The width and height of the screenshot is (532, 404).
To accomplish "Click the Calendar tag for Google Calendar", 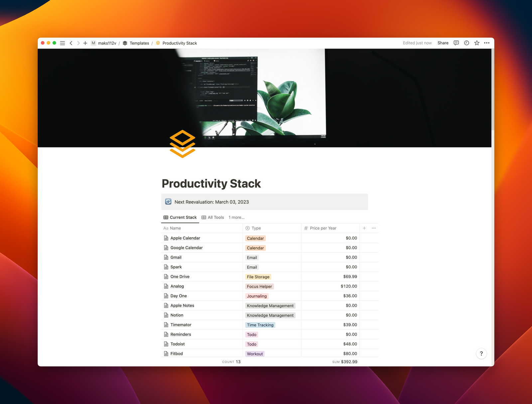I will (x=255, y=248).
